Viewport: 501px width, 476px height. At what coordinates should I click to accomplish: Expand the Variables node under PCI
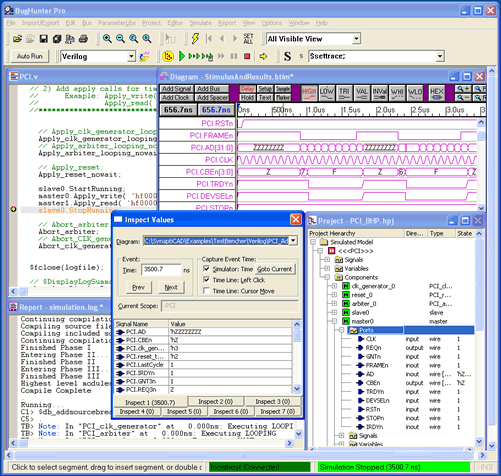pyautogui.click(x=327, y=268)
